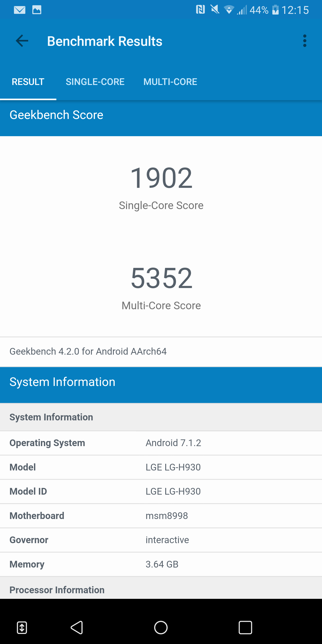Image resolution: width=322 pixels, height=644 pixels.
Task: Tap the msm8998 value
Action: [167, 515]
